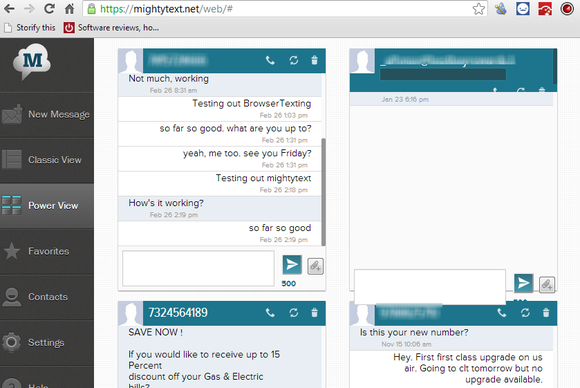The width and height of the screenshot is (580, 388).
Task: Open the 'Storify this' bookmark
Action: click(30, 28)
